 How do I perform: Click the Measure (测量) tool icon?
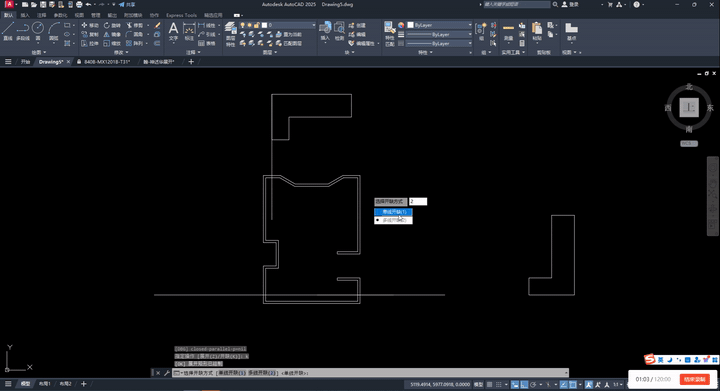click(508, 31)
